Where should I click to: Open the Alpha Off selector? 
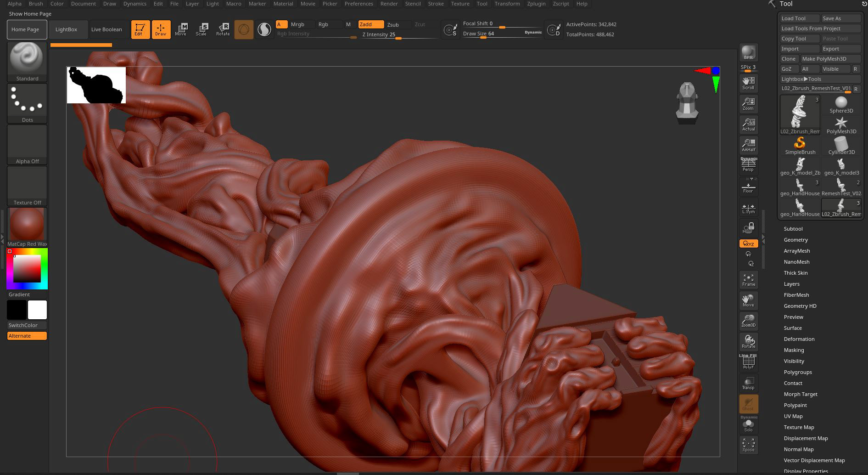click(27, 145)
